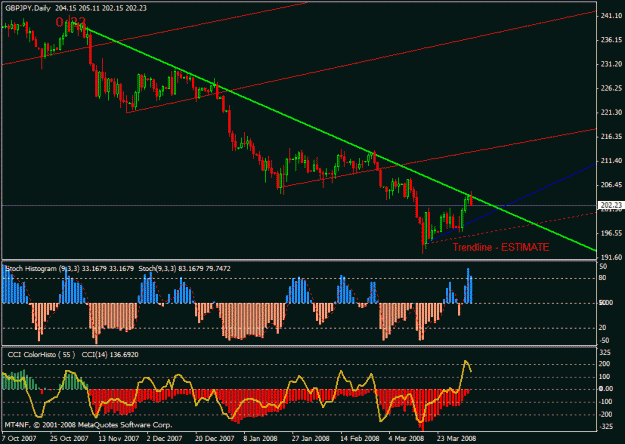Select the 7 Oct 2007 date label
The image size is (625, 444).
pos(19,438)
